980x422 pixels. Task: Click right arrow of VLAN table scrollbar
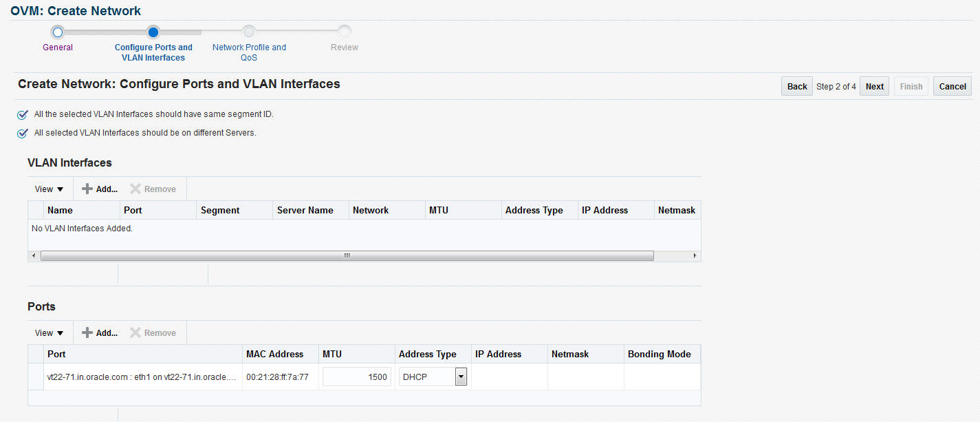(x=695, y=255)
